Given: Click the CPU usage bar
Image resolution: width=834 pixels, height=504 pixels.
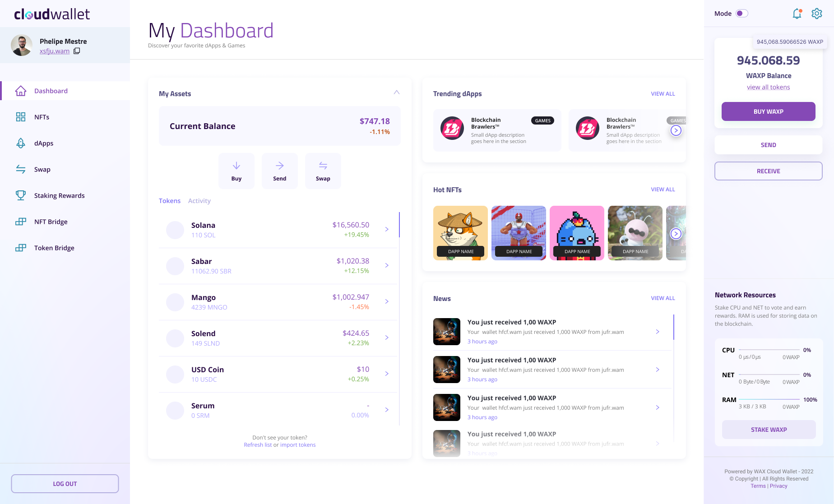Looking at the screenshot, I should 769,350.
